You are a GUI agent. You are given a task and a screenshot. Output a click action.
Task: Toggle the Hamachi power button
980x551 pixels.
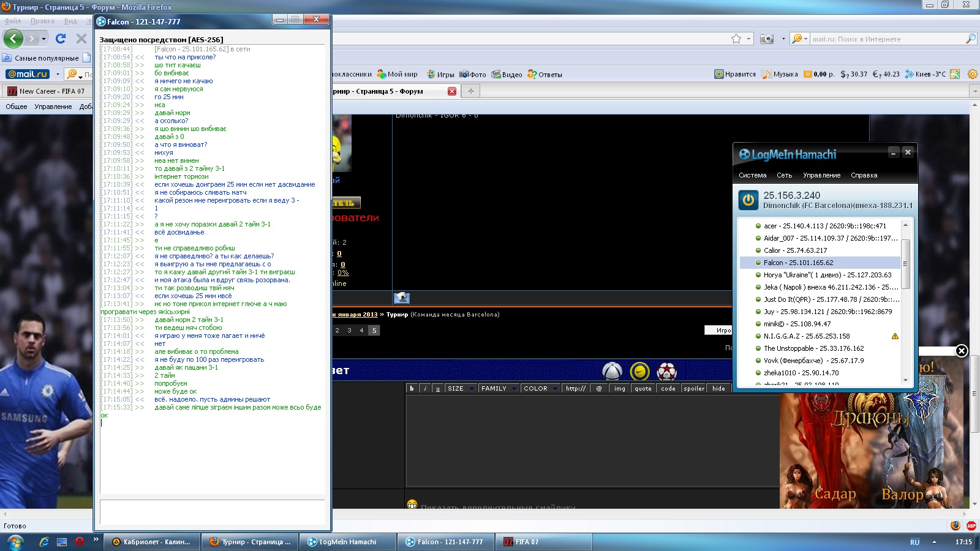[748, 200]
